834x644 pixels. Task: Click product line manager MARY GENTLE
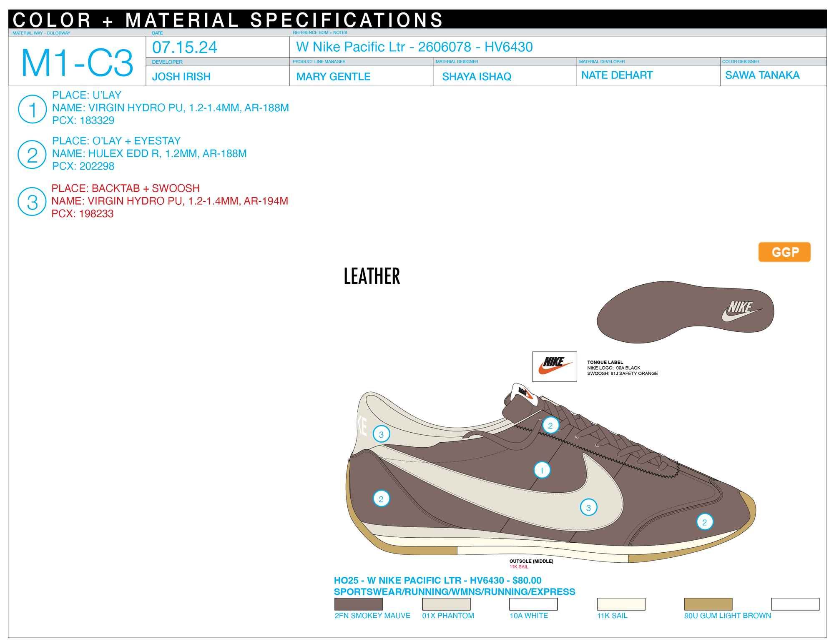(333, 77)
